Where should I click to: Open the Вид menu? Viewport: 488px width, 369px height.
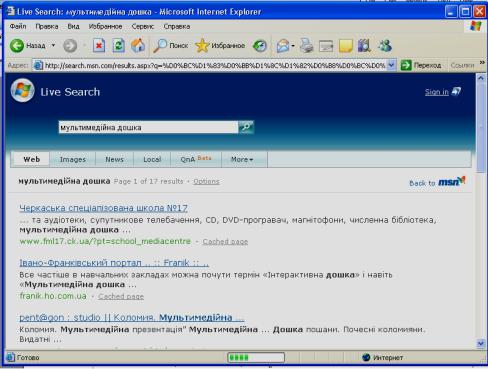click(x=73, y=26)
